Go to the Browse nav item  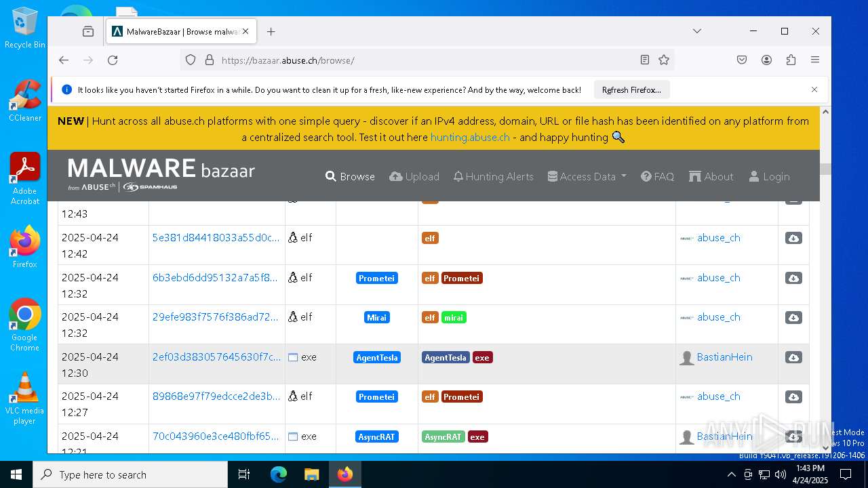(x=350, y=176)
